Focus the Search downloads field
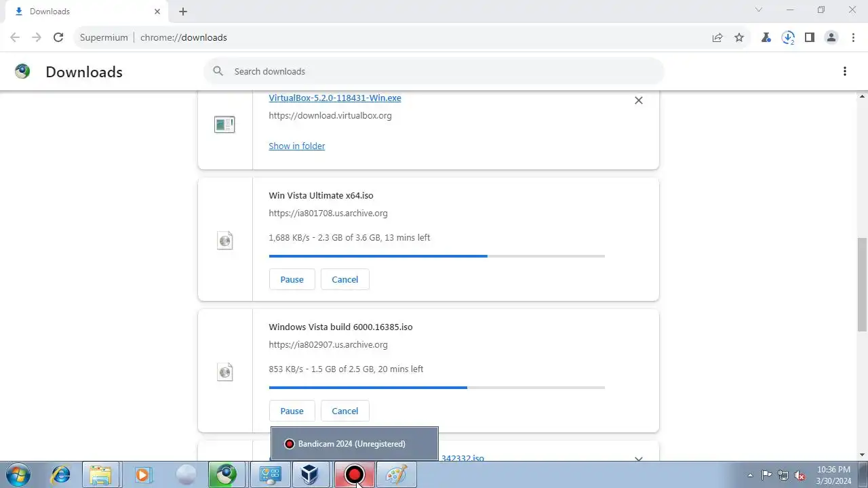Viewport: 868px width, 488px height. [x=434, y=71]
